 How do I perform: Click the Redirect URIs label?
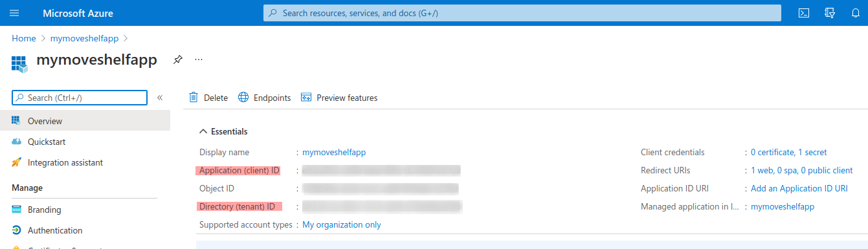point(665,170)
